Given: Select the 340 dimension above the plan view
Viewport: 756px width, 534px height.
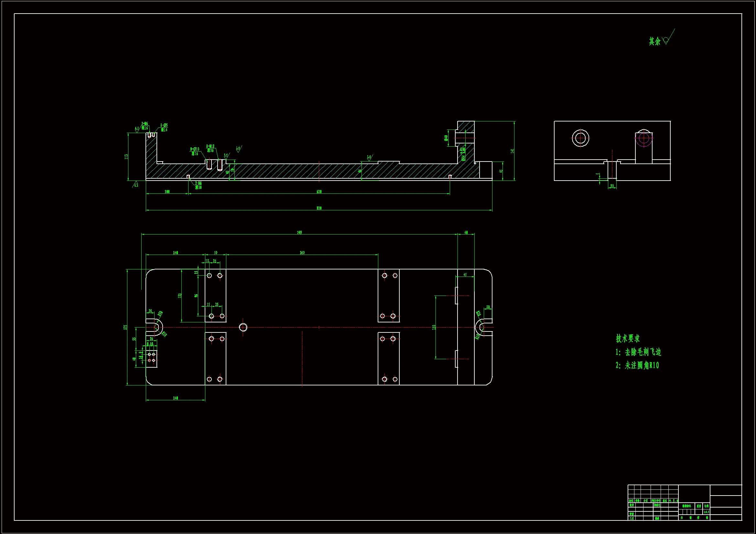Looking at the screenshot, I should [x=302, y=253].
